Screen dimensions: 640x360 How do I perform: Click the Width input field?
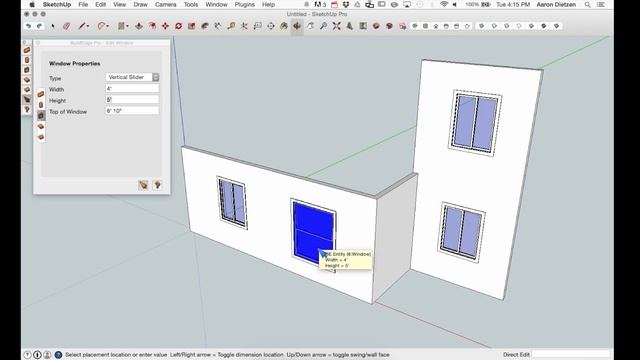132,89
